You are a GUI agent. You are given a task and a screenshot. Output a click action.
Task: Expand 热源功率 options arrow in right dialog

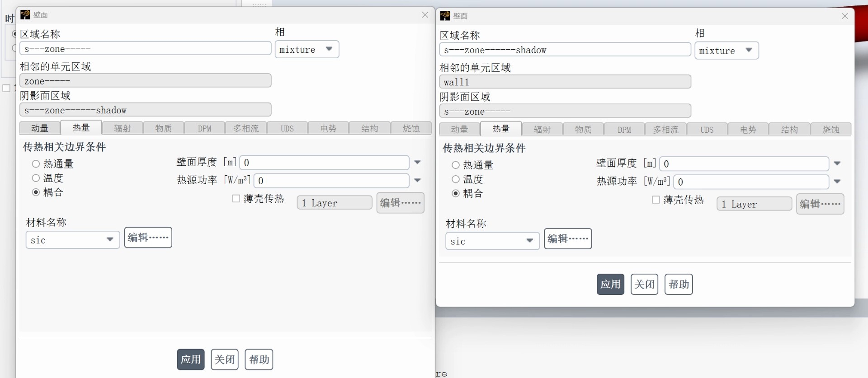(837, 182)
